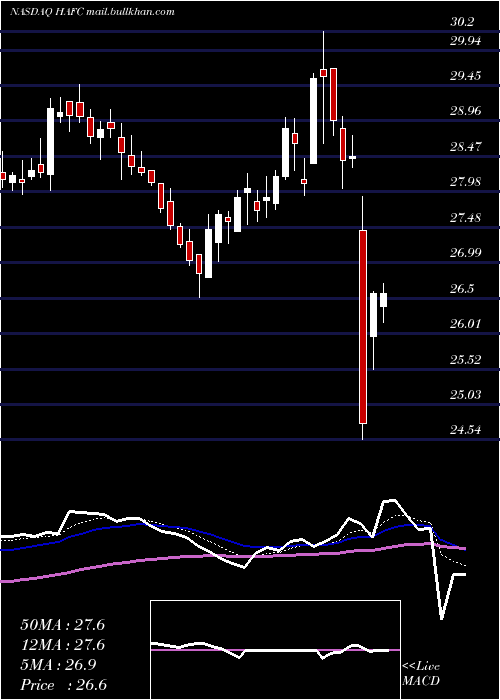Click the 26.01 price level label
This screenshot has height=700, width=500.
[x=466, y=323]
